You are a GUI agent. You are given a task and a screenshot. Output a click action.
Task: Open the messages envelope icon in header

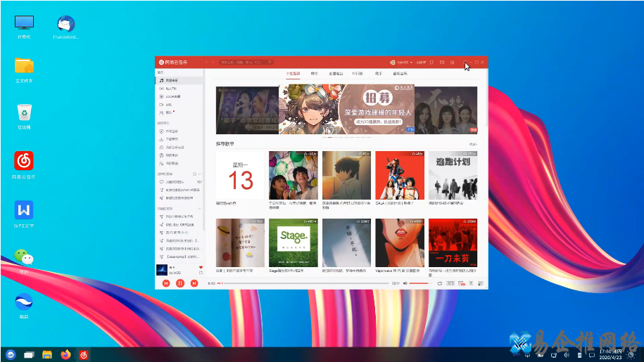tap(441, 63)
